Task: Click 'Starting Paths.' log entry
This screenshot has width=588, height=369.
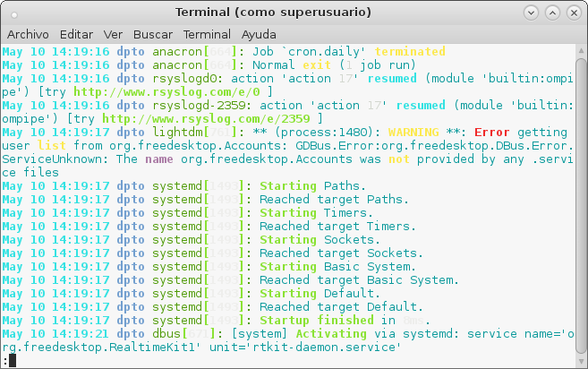Action: (312, 185)
